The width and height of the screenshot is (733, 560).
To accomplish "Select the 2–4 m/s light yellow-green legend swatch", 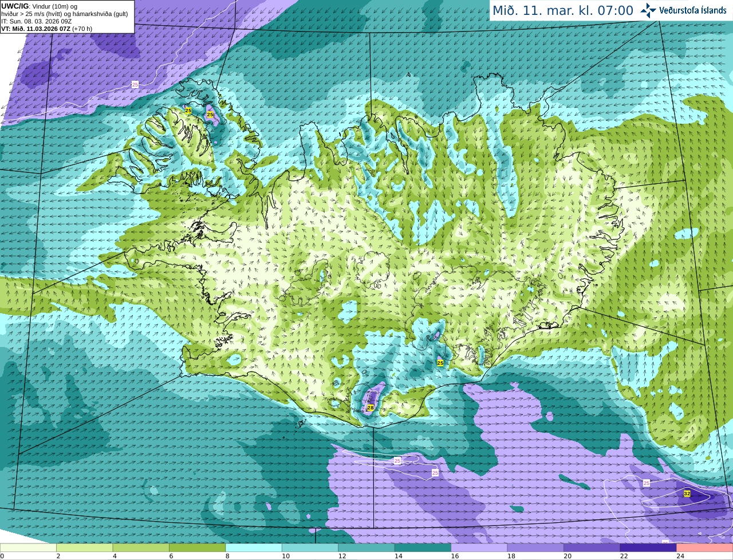I will [x=85, y=547].
